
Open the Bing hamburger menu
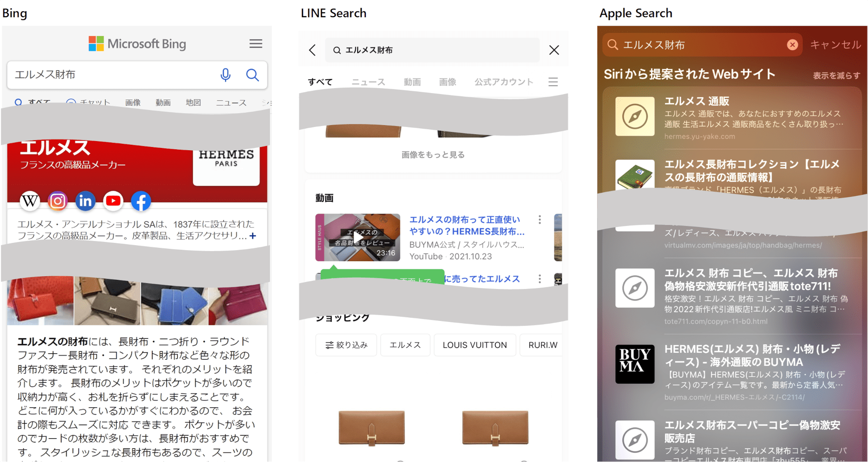point(256,43)
